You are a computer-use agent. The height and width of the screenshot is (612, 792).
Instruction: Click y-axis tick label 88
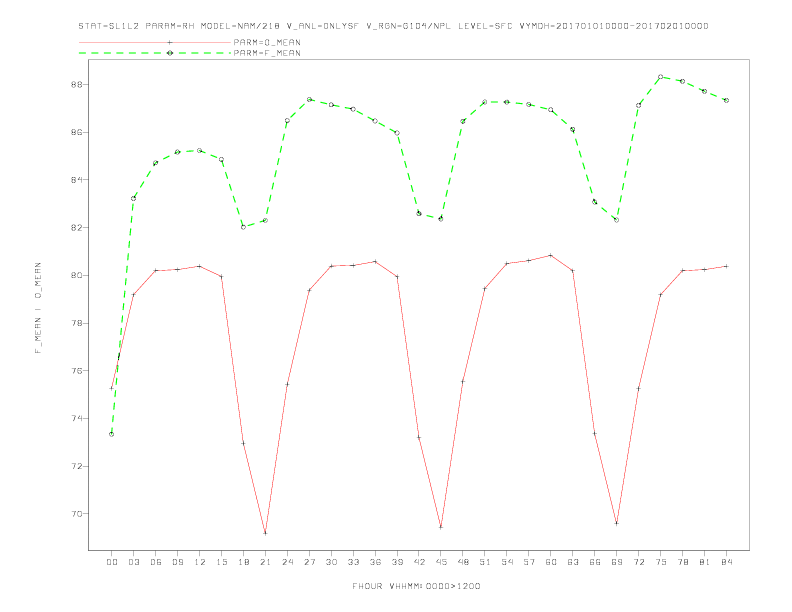point(76,84)
